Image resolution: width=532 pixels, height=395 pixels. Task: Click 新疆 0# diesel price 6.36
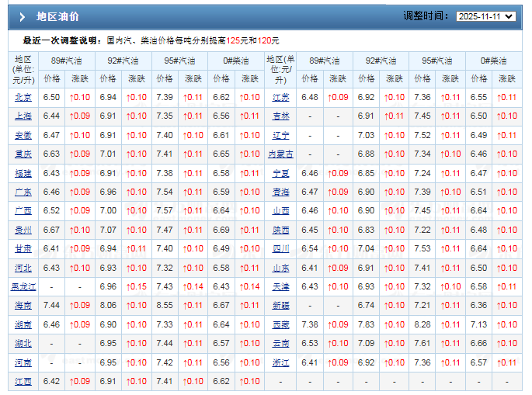[x=478, y=305]
